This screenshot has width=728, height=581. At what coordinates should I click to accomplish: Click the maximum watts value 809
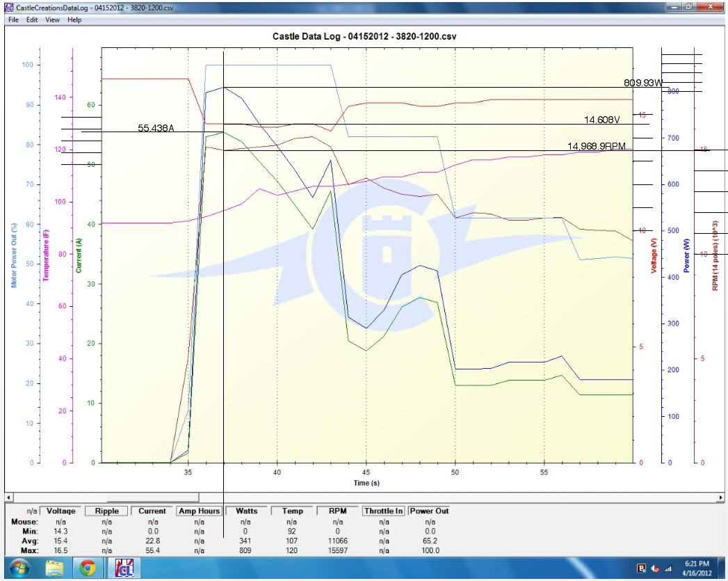[x=245, y=551]
